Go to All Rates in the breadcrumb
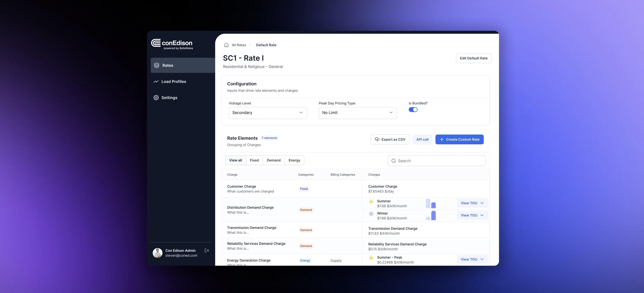 [239, 45]
